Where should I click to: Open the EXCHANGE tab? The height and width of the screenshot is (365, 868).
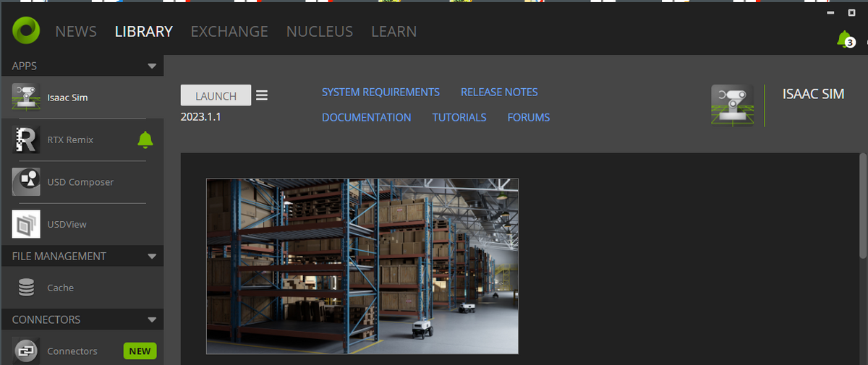229,32
